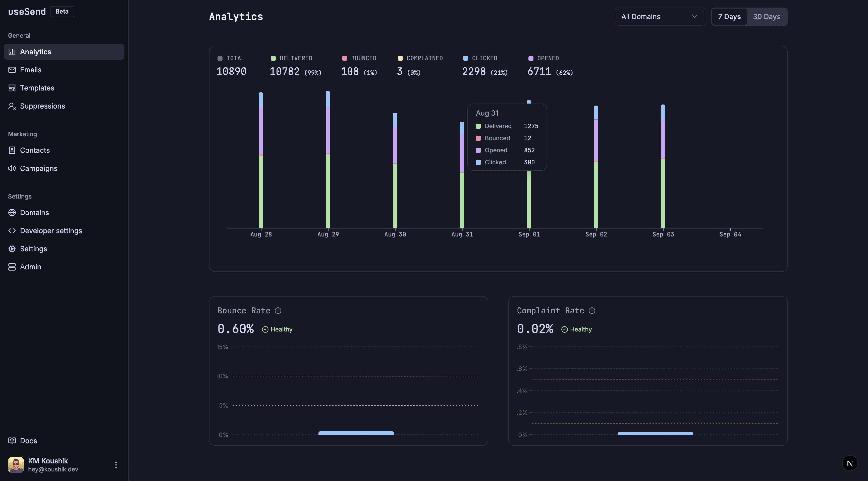The image size is (868, 481).
Task: Open the user menu three-dot button
Action: [x=116, y=465]
